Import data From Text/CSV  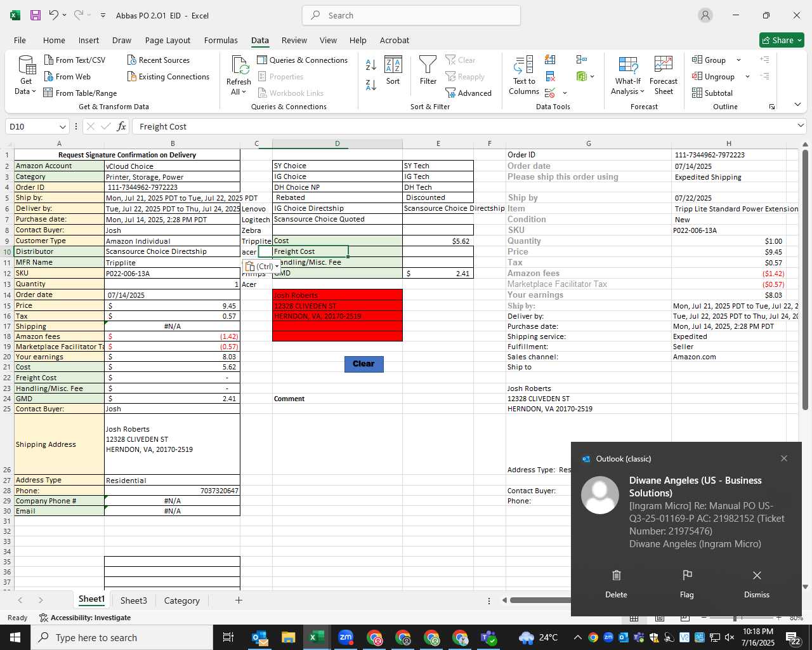(x=75, y=60)
